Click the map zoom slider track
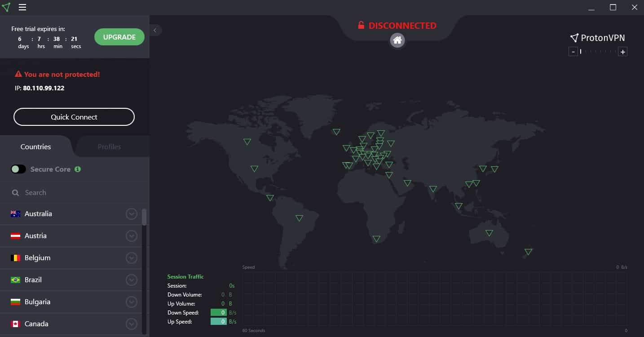Image resolution: width=644 pixels, height=337 pixels. click(598, 52)
